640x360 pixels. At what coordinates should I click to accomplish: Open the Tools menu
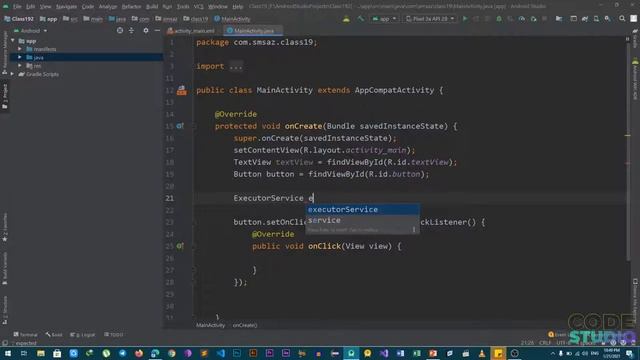coord(183,7)
